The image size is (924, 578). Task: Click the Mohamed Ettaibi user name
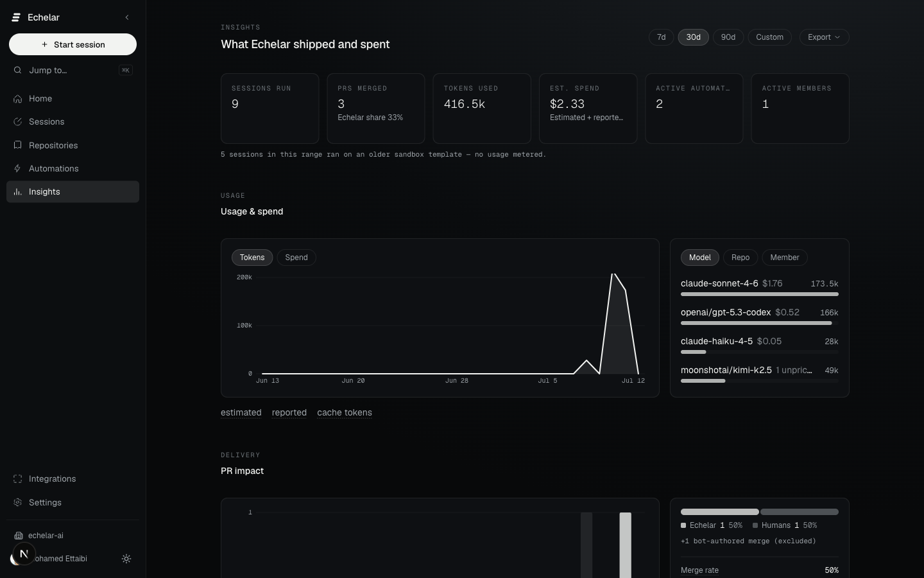click(x=62, y=559)
